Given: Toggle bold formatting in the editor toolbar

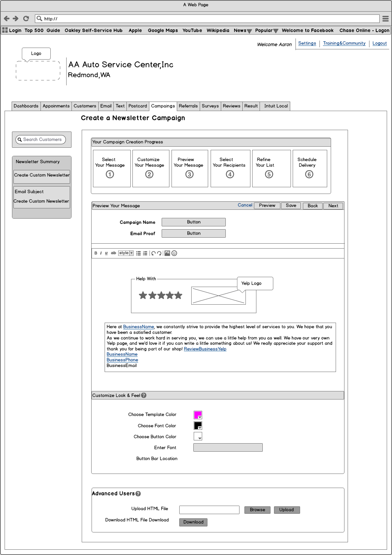Looking at the screenshot, I should [x=96, y=253].
